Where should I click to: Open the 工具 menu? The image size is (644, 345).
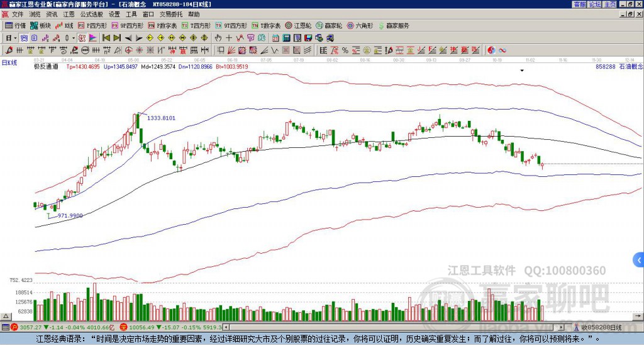[131, 14]
